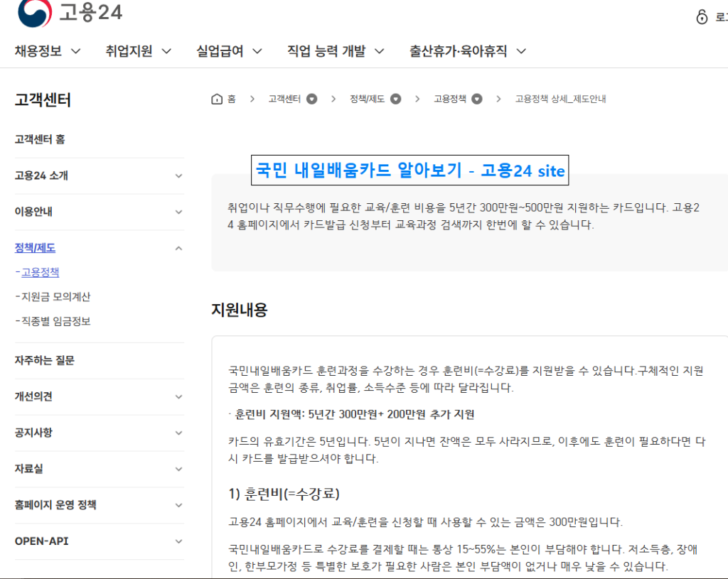Click the 고용정책 상세_제도안내 breadcrumb text
Viewport: 728px width, 579px height.
tap(560, 99)
